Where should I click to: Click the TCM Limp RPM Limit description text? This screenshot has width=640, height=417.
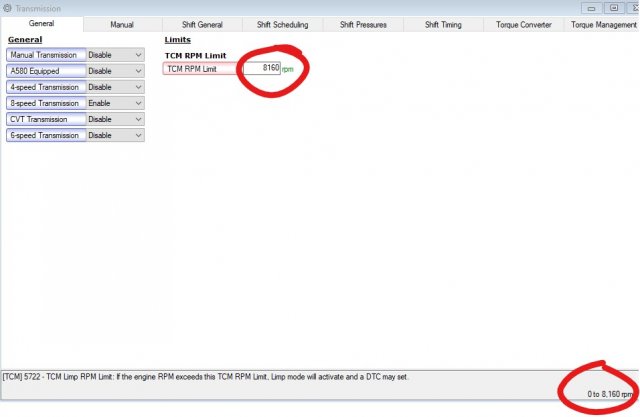(x=205, y=377)
